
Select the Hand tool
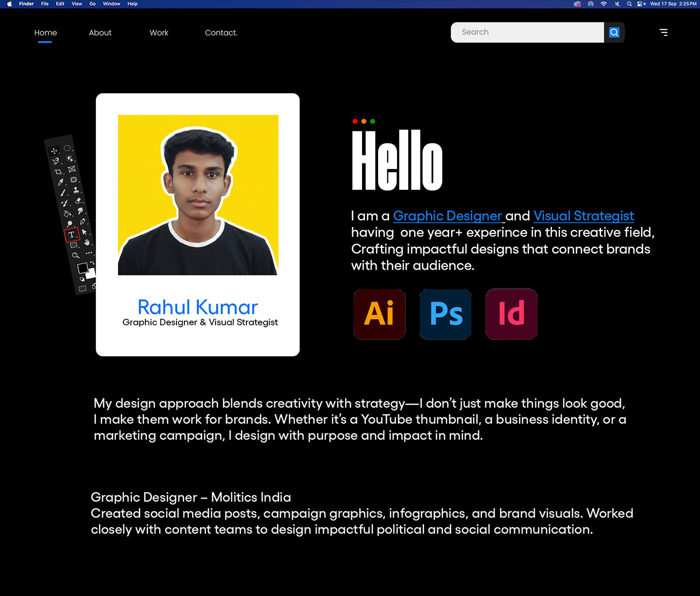pos(86,242)
